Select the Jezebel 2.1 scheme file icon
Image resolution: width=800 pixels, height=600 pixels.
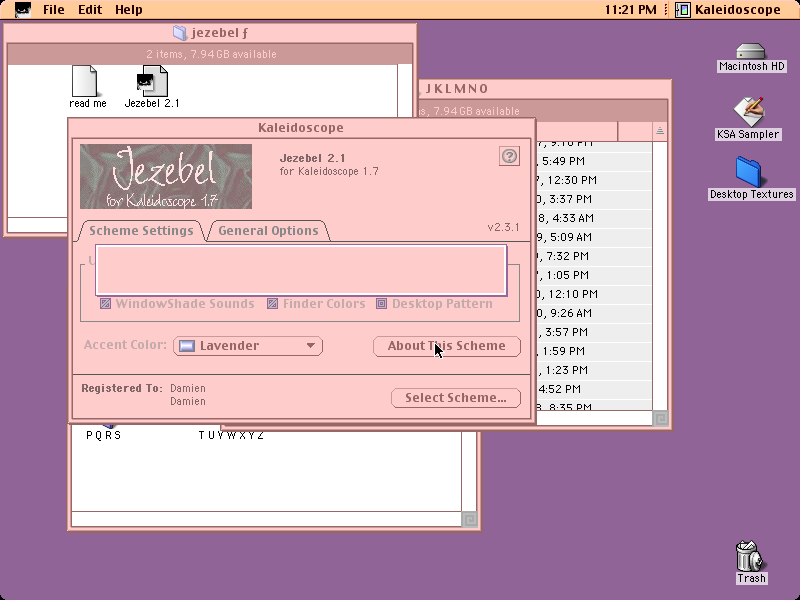pos(152,81)
